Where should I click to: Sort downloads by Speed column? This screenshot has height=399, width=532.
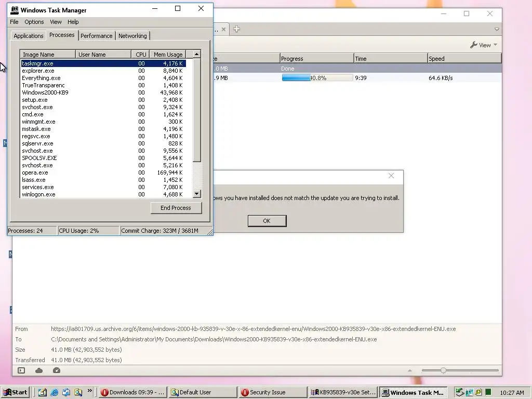464,59
